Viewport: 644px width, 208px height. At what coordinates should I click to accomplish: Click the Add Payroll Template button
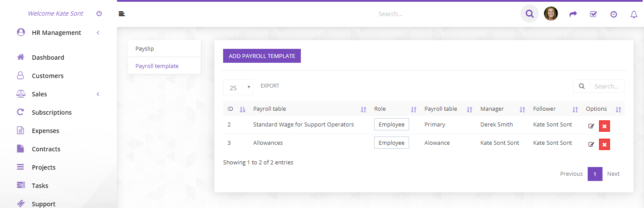tap(262, 56)
